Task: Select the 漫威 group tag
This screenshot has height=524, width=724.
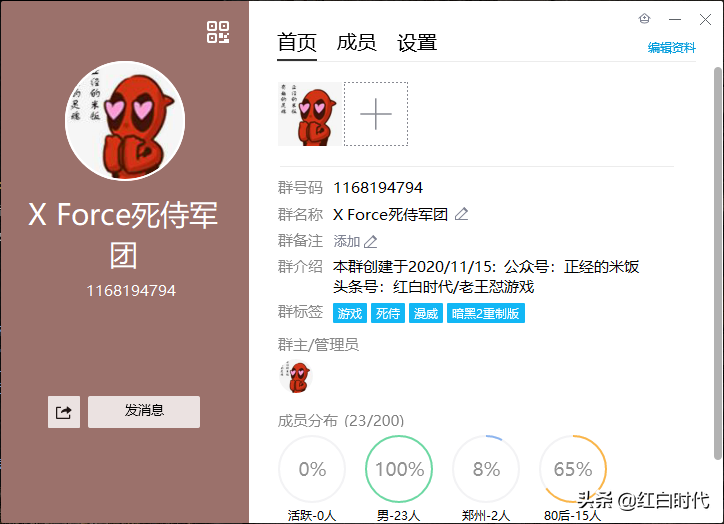Action: (x=426, y=313)
